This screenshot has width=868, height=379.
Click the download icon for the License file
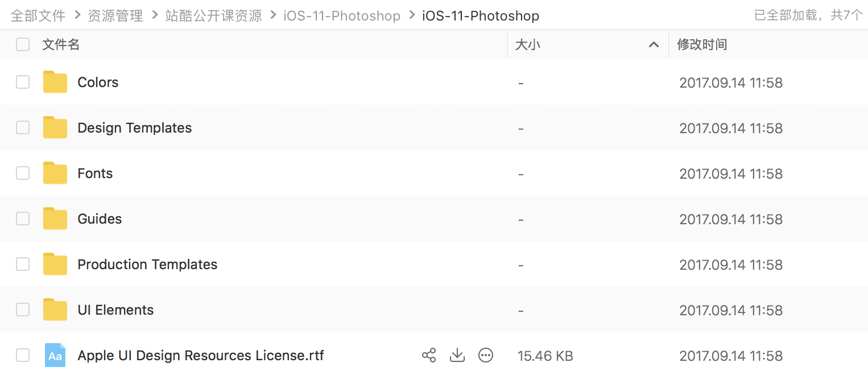(457, 356)
